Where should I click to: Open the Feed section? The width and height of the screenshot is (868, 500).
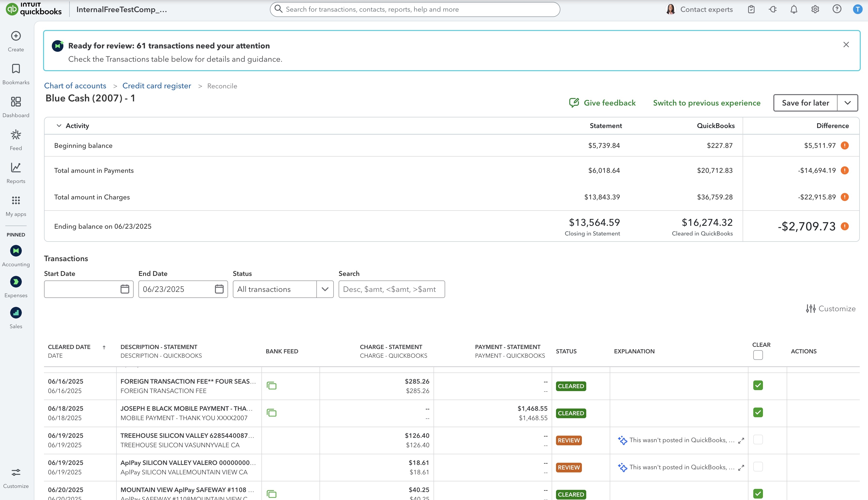16,140
